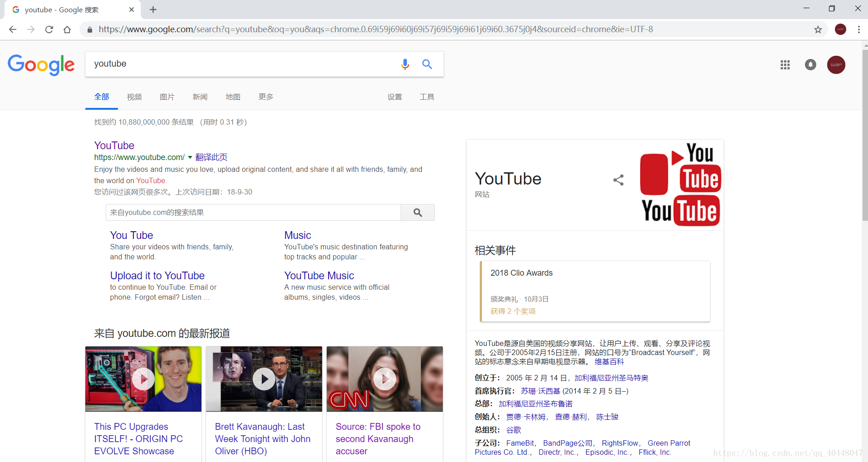
Task: Open This PC Upgrades ITSELF article
Action: tap(138, 439)
